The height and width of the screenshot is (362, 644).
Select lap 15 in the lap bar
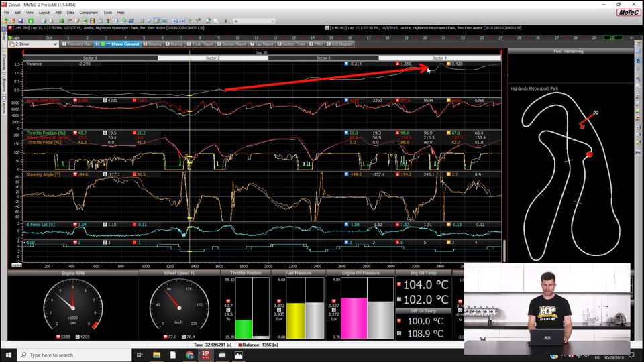pos(331,38)
